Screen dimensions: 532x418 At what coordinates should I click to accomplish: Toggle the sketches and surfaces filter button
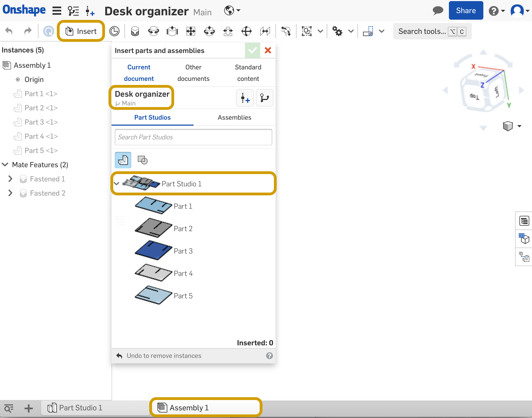click(x=142, y=160)
